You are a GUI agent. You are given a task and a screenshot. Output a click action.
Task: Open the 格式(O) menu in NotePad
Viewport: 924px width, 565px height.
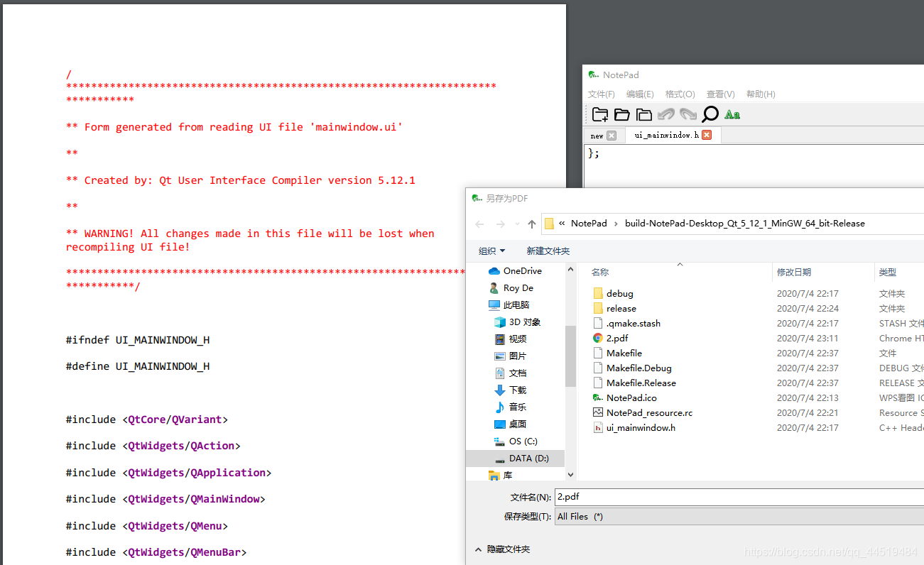(680, 94)
